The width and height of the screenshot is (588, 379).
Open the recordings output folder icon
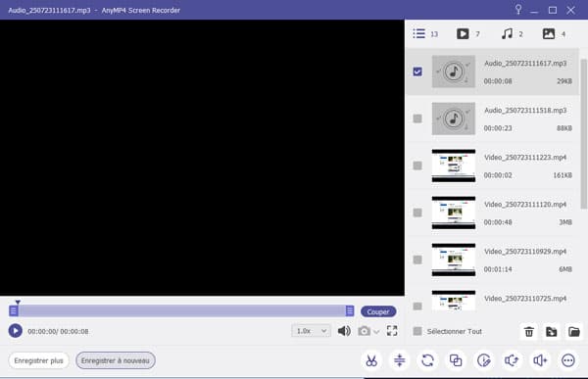(573, 331)
